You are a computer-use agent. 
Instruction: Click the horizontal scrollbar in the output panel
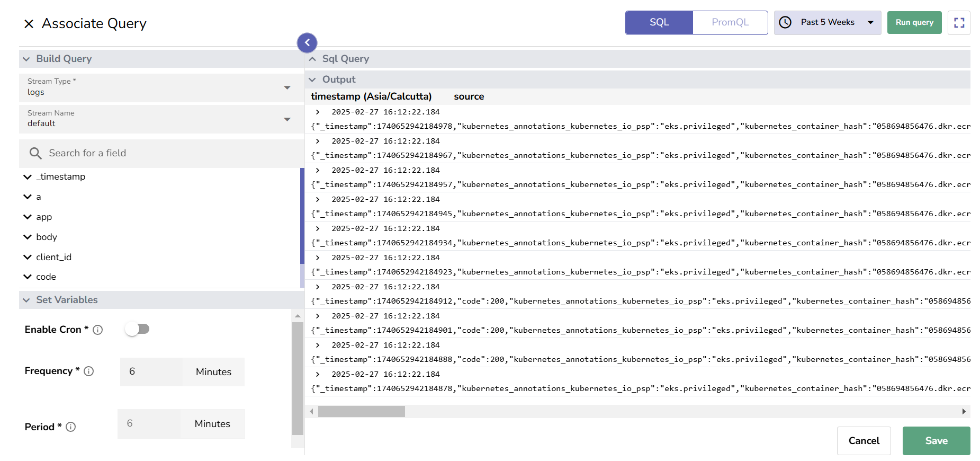362,411
